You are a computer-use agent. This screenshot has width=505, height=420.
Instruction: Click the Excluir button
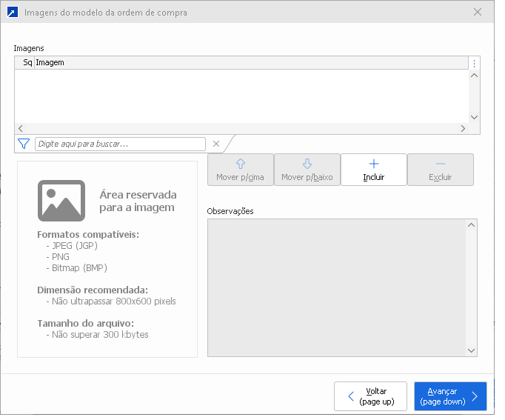pyautogui.click(x=441, y=170)
